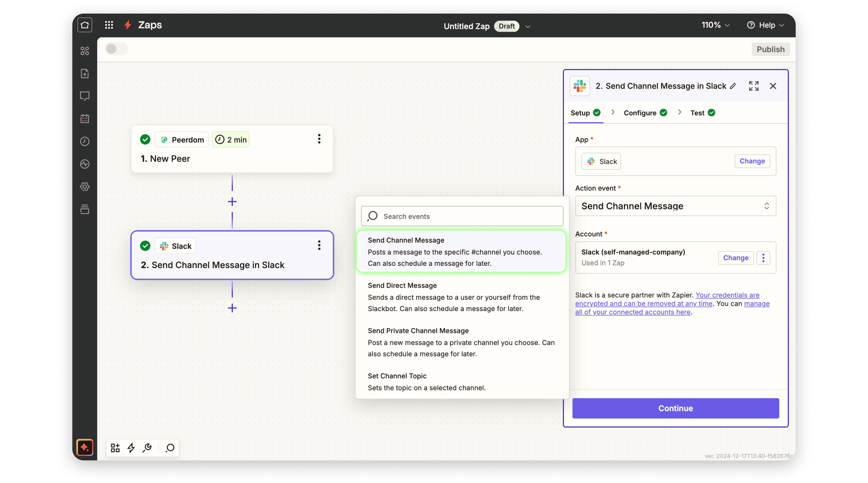Expand the 110% zoom level dropdown
The image size is (868, 483).
click(x=715, y=25)
